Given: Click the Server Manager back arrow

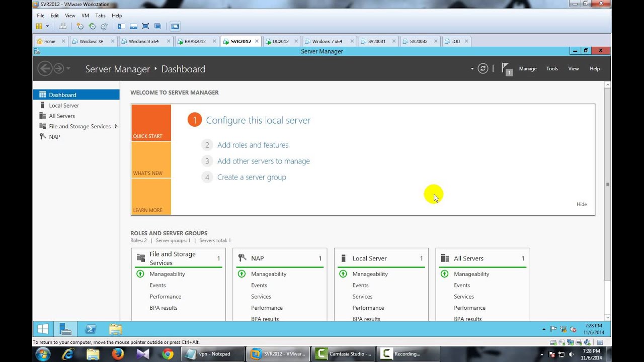Looking at the screenshot, I should coord(45,68).
